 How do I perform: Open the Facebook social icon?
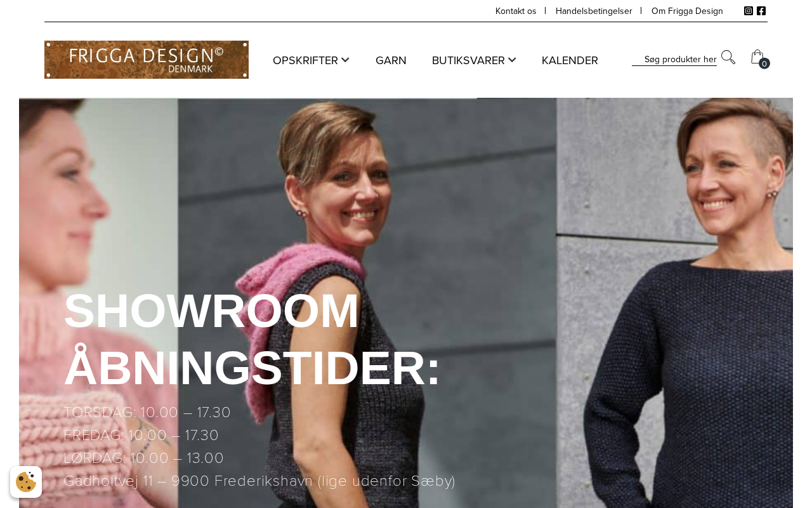tap(761, 11)
